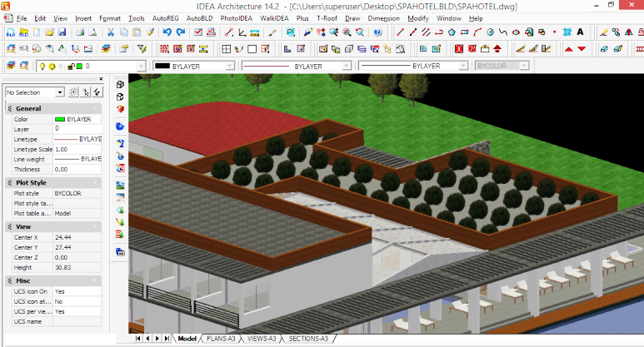
Task: Select the Polygon draw tool
Action: point(452,32)
